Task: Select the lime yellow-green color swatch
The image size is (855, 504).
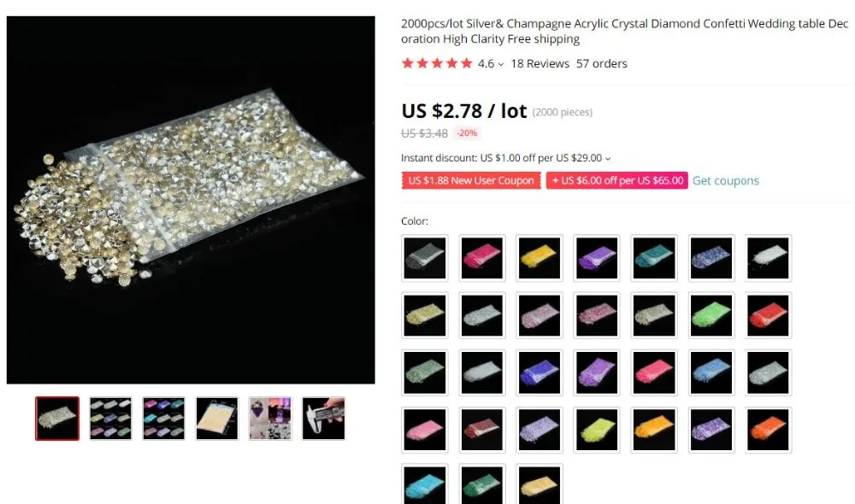Action: pos(597,430)
